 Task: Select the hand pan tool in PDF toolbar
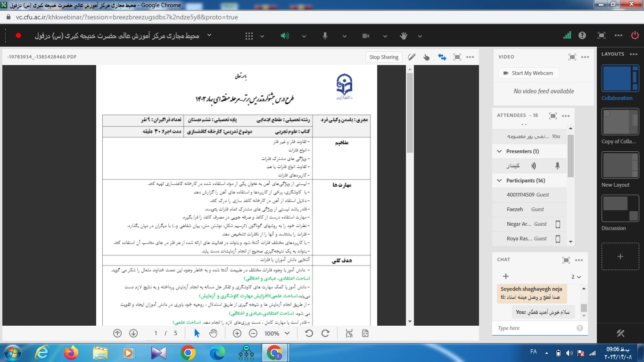[213, 333]
